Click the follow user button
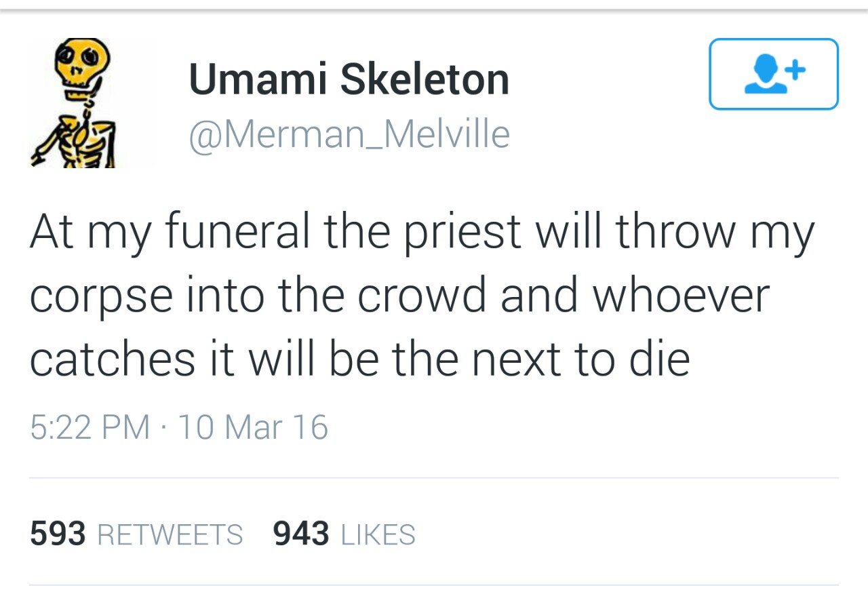The width and height of the screenshot is (868, 611). (x=774, y=74)
